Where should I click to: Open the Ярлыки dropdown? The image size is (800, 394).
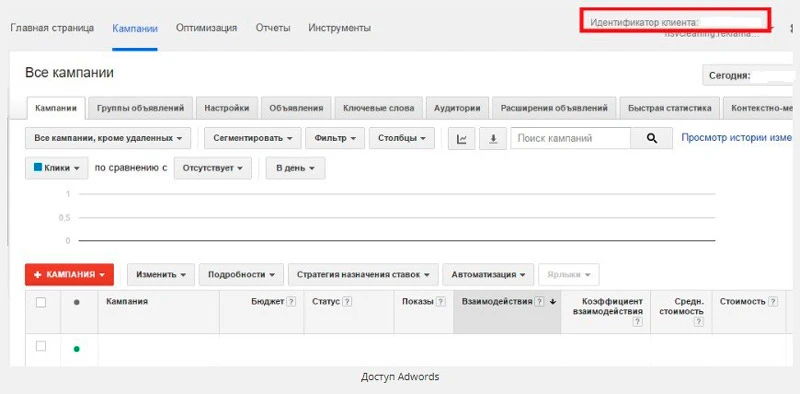[x=569, y=275]
